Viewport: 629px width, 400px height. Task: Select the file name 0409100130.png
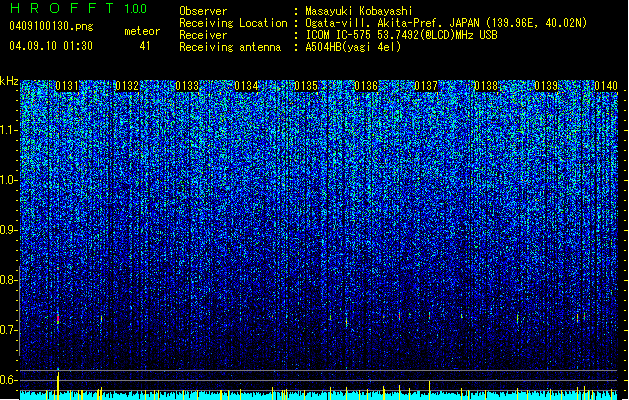click(51, 26)
